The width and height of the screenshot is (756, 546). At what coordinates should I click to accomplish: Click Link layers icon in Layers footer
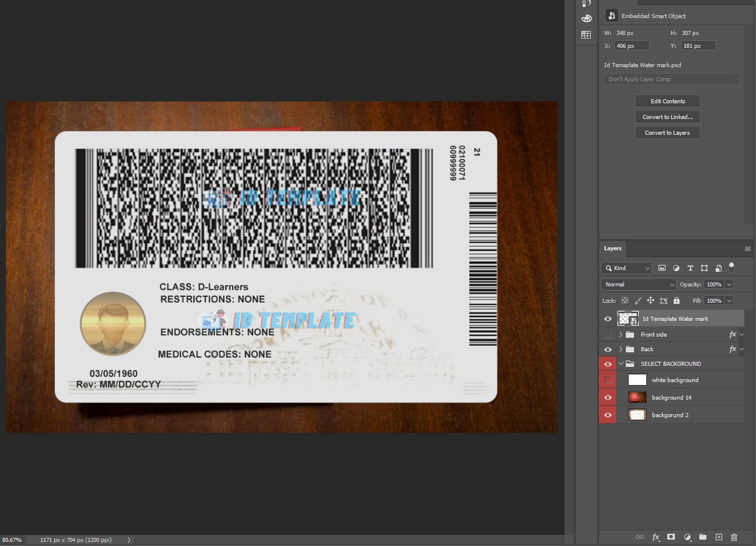click(640, 537)
